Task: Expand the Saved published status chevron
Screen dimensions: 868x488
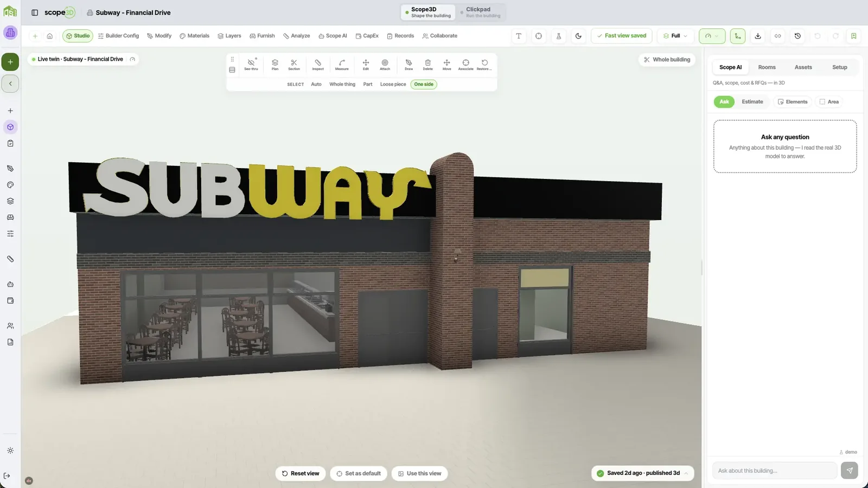Action: pyautogui.click(x=686, y=473)
